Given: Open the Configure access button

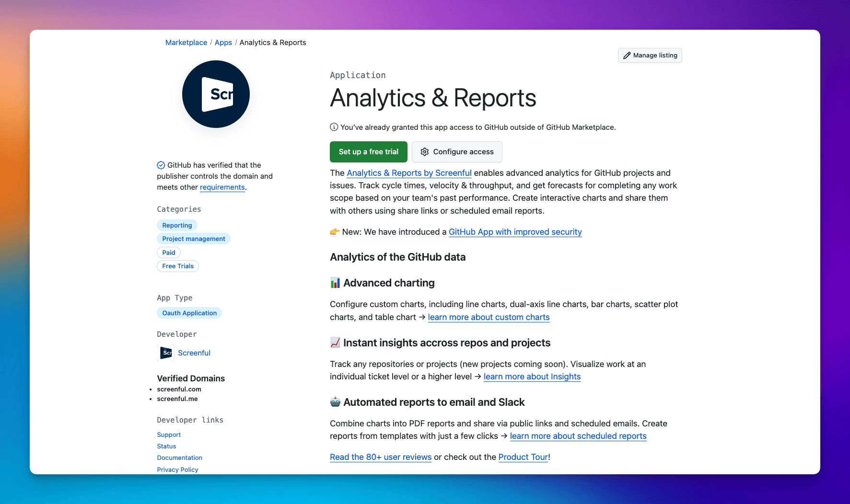Looking at the screenshot, I should click(x=457, y=152).
